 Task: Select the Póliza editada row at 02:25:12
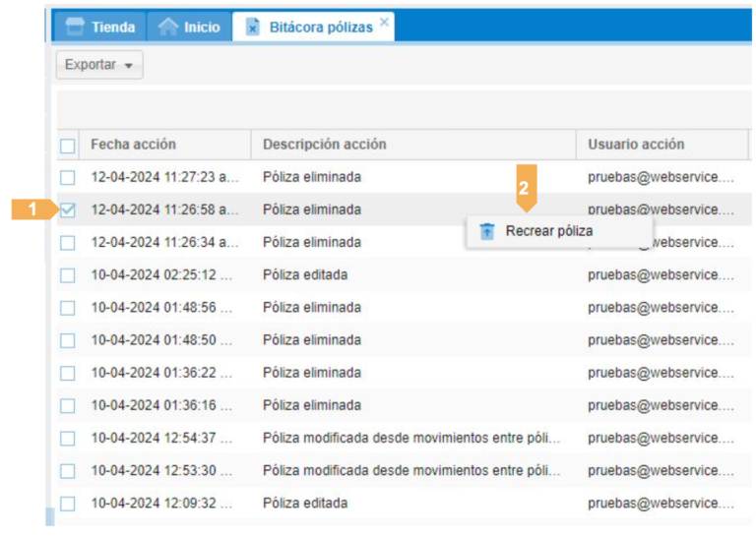(305, 275)
